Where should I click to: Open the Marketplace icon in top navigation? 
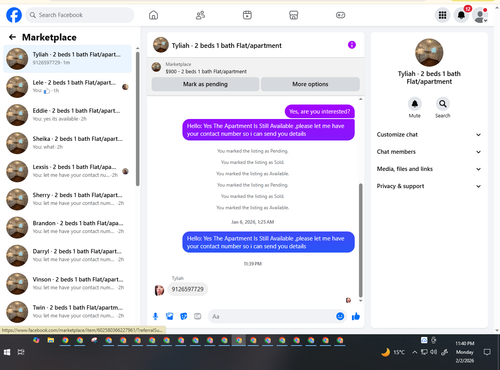294,15
